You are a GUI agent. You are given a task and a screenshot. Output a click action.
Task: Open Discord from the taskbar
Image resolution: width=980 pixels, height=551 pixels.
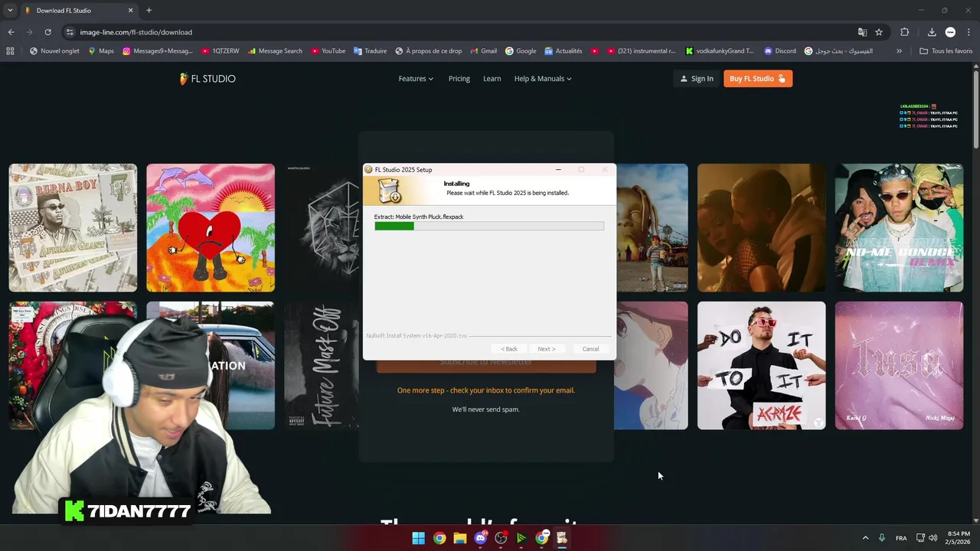[480, 538]
